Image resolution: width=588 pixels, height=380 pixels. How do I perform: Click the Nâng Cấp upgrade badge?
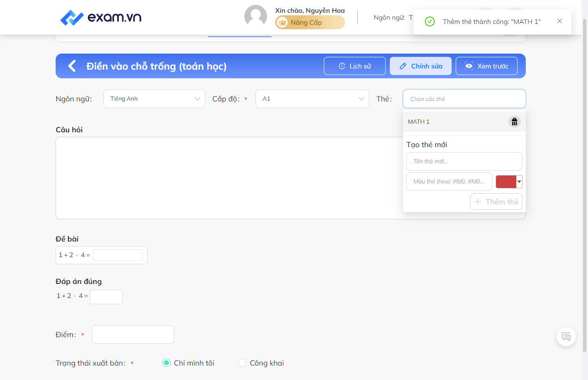pyautogui.click(x=310, y=22)
